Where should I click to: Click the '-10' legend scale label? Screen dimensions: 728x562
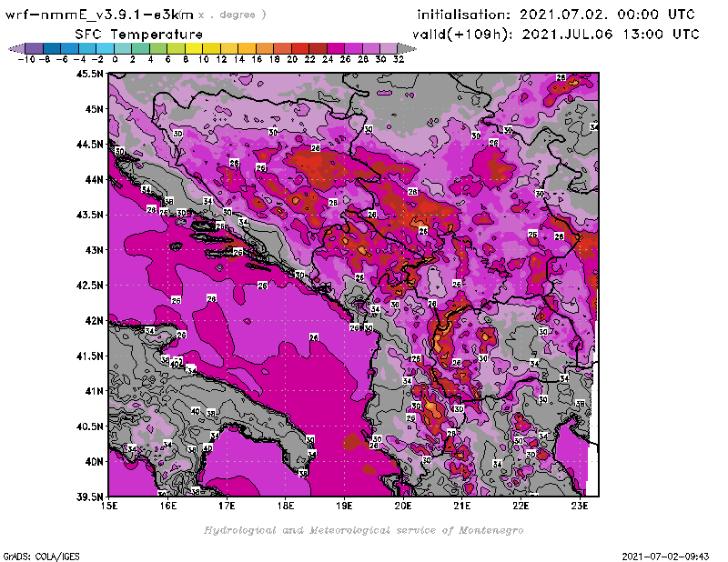click(x=26, y=59)
